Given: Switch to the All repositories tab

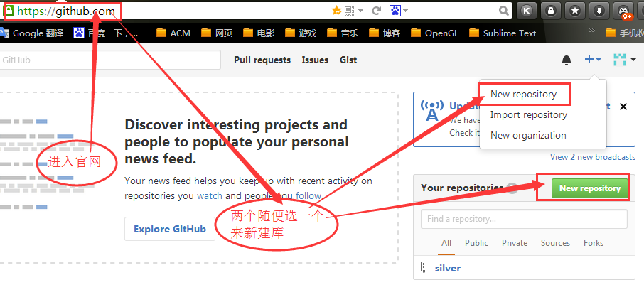Looking at the screenshot, I should pyautogui.click(x=446, y=243).
